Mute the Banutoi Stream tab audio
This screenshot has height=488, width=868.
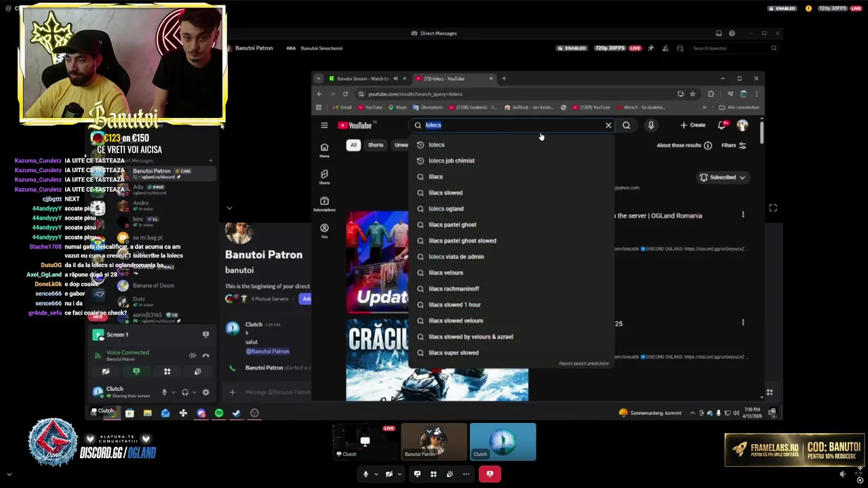tap(395, 79)
